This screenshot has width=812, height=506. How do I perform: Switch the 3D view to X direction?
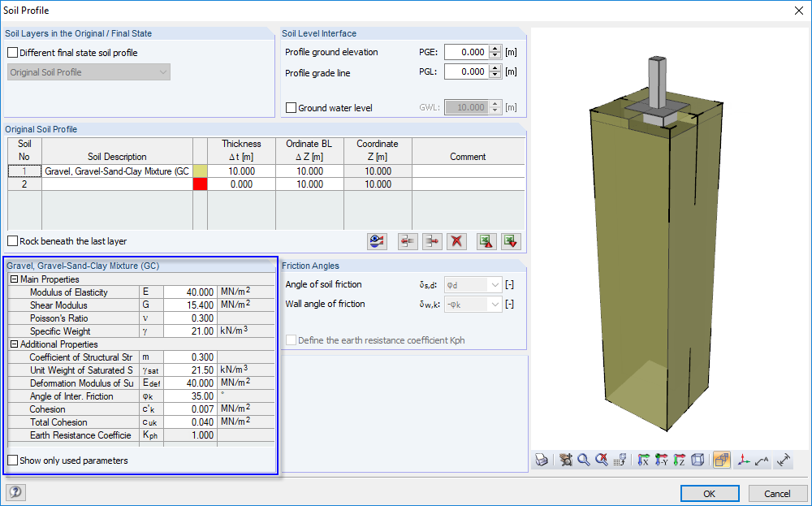644,460
